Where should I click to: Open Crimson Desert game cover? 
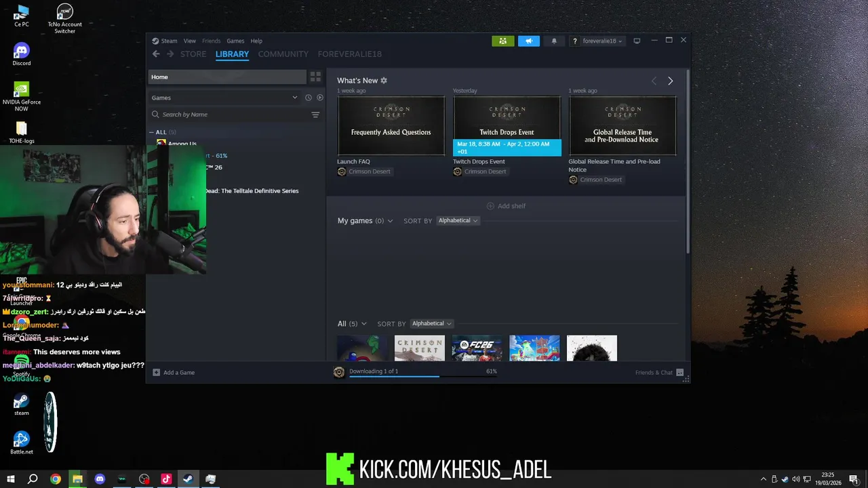pyautogui.click(x=420, y=348)
